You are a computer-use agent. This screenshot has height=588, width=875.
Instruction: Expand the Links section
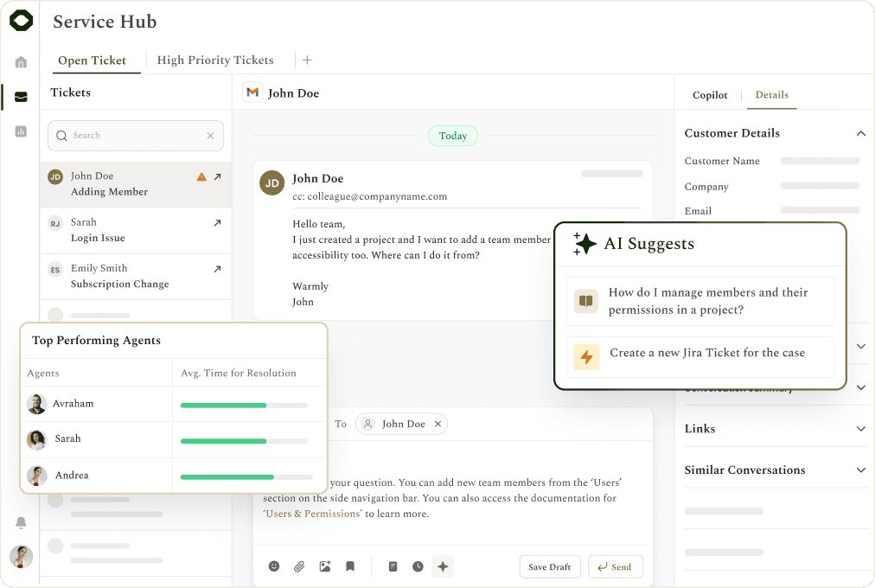coord(861,428)
